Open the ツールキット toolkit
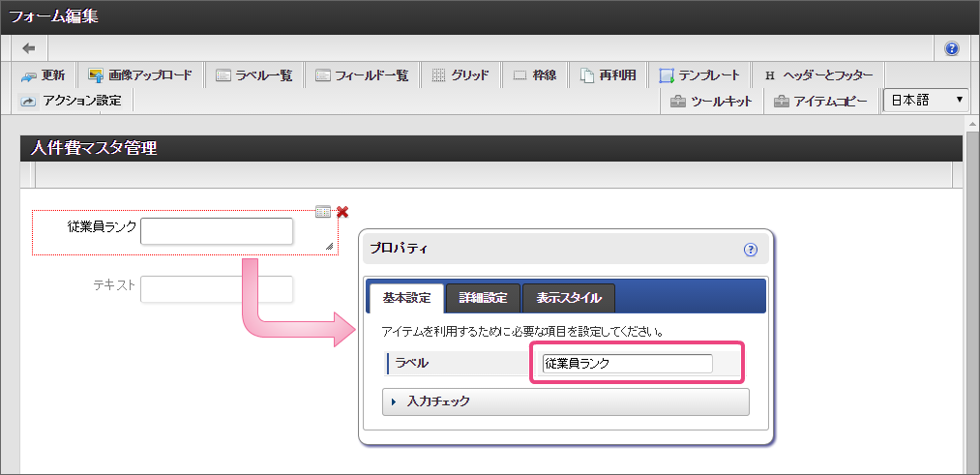Viewport: 980px width, 475px height. click(x=711, y=101)
